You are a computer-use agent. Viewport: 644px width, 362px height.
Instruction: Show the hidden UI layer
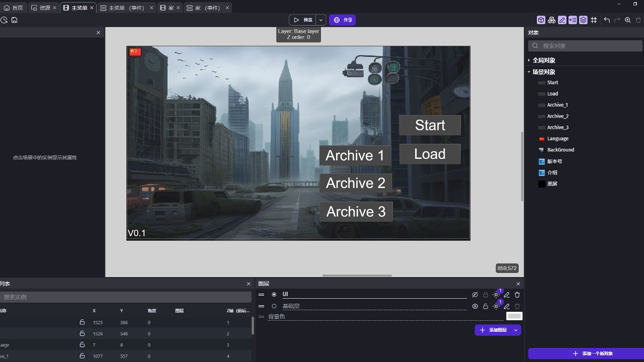pos(474,295)
